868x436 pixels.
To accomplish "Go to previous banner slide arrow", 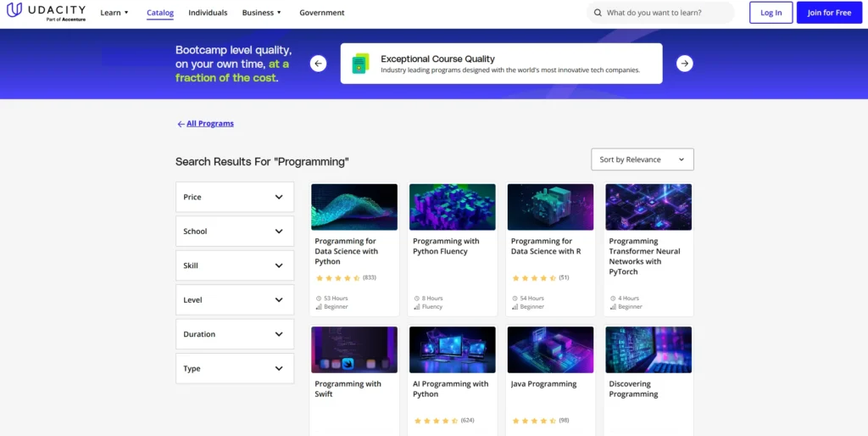I will tap(318, 64).
